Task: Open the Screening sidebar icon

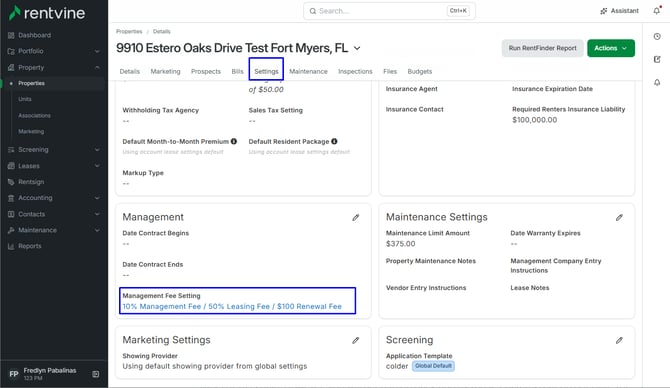Action: (11, 150)
